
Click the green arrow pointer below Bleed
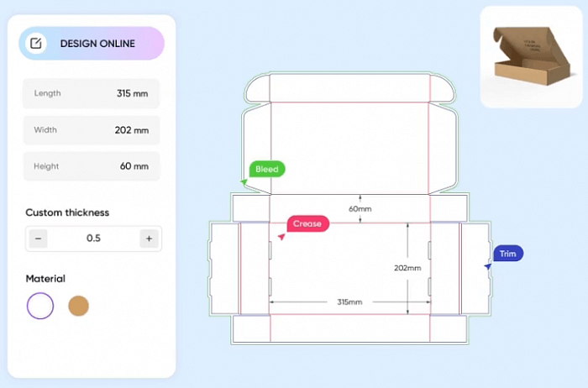coord(244,182)
